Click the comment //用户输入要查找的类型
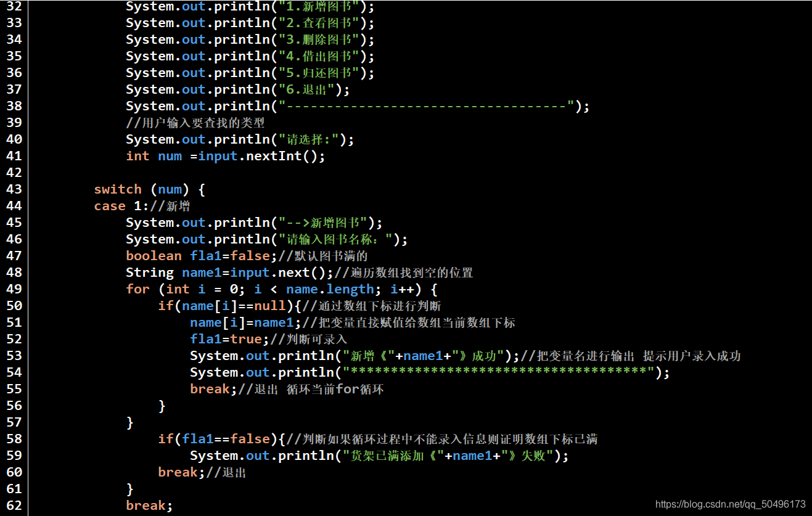This screenshot has height=516, width=812. click(x=195, y=123)
